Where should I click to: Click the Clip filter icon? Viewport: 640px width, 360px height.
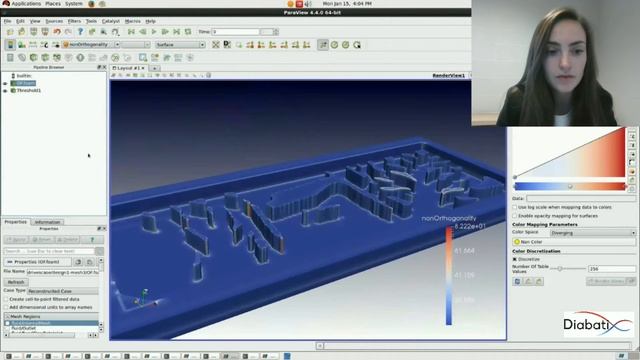pos(33,58)
